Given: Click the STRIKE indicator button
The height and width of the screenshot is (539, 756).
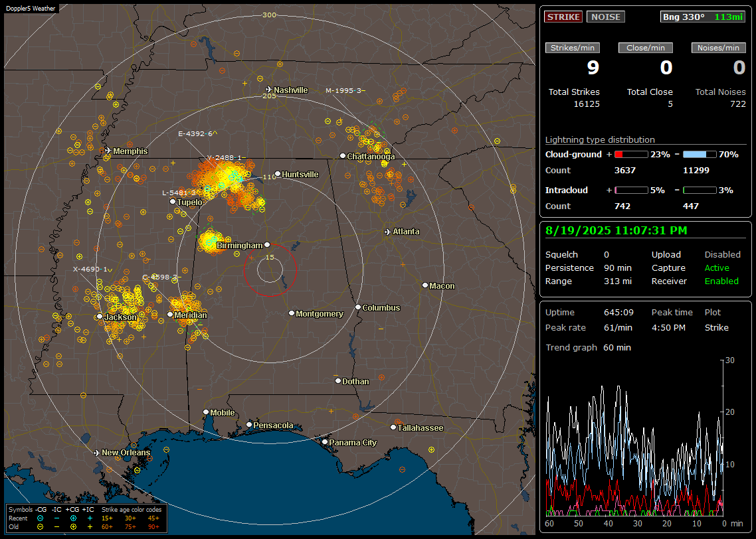Looking at the screenshot, I should click(563, 17).
